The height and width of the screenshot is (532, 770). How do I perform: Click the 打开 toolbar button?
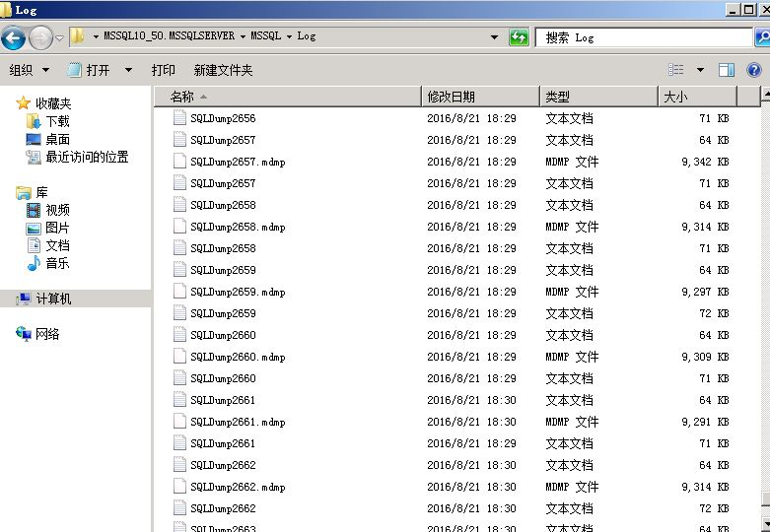(x=89, y=70)
